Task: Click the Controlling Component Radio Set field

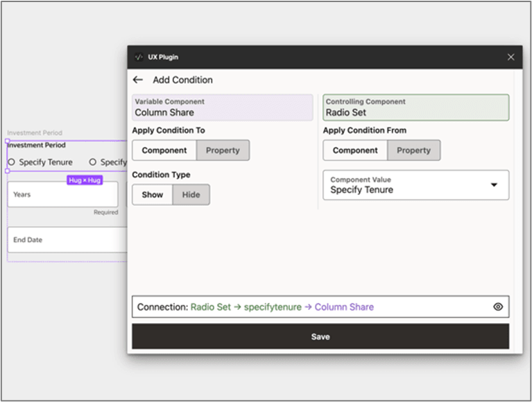Action: click(x=416, y=107)
